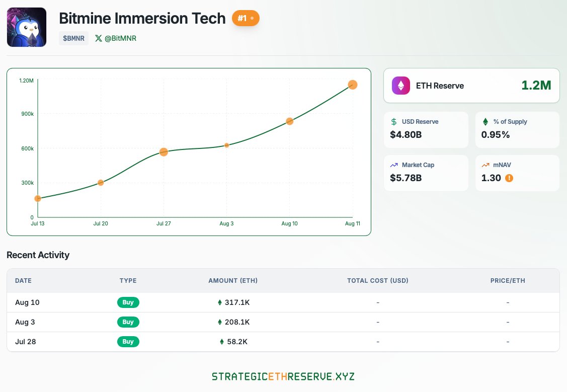The width and height of the screenshot is (567, 392).
Task: Open the X profile via the @BitMNR icon
Action: (x=99, y=38)
